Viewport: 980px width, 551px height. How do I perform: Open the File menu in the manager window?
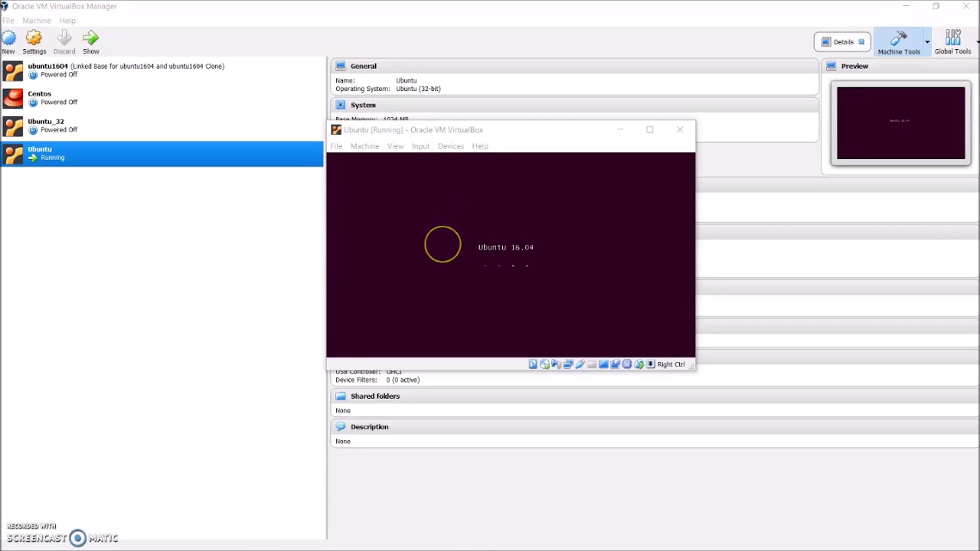8,21
